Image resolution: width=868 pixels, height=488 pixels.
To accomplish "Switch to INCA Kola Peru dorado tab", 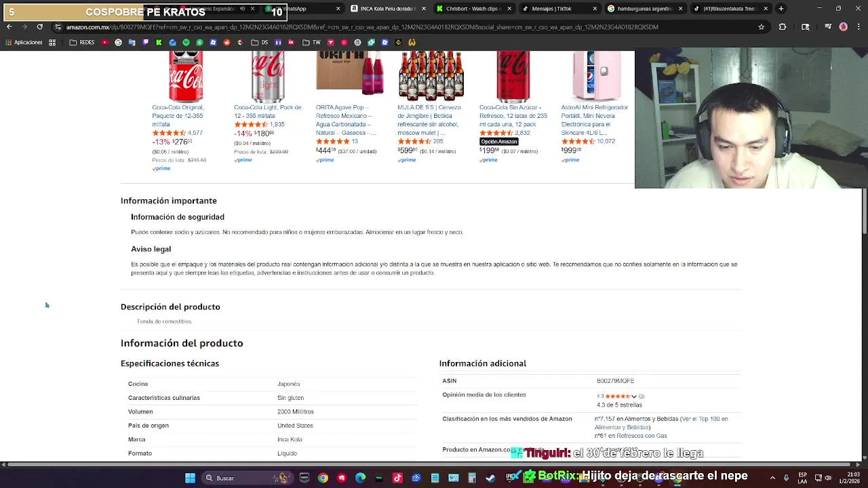I will pos(387,9).
